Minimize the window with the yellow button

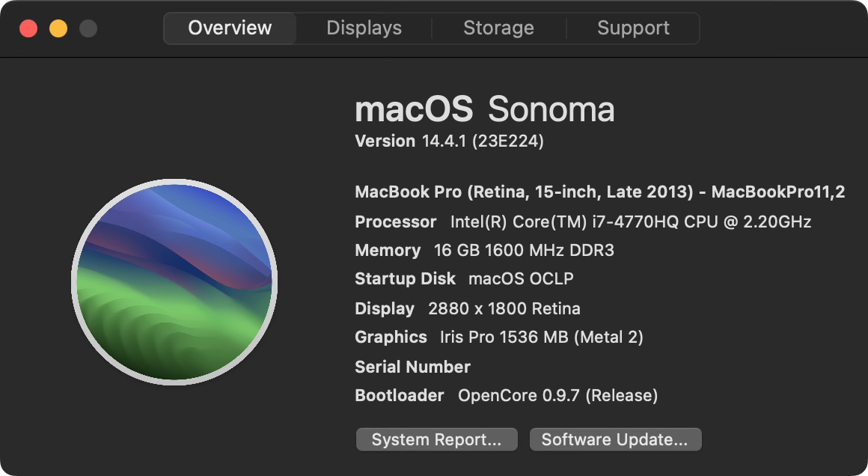point(58,29)
